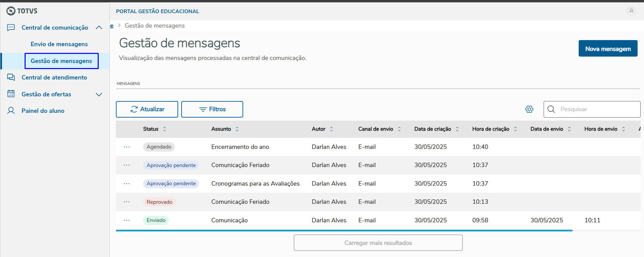Viewport: 644px width, 257px height.
Task: Click the Painel do aluno person icon
Action: 11,111
